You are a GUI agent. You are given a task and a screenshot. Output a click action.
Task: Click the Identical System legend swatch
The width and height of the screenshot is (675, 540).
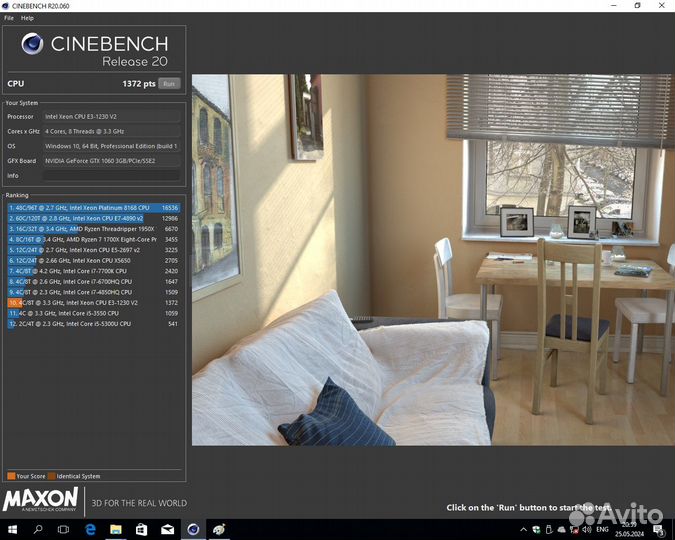coord(53,476)
